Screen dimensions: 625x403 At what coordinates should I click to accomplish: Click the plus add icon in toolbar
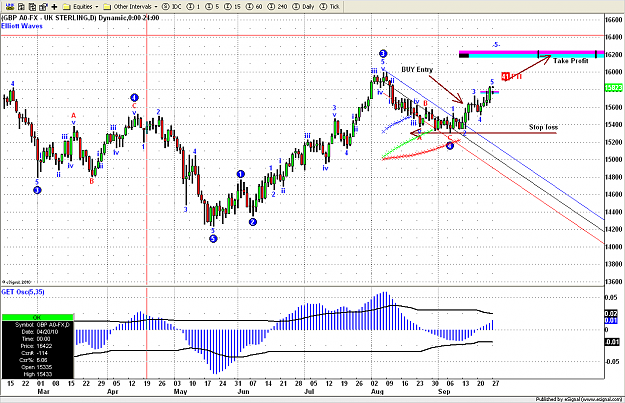pyautogui.click(x=54, y=6)
